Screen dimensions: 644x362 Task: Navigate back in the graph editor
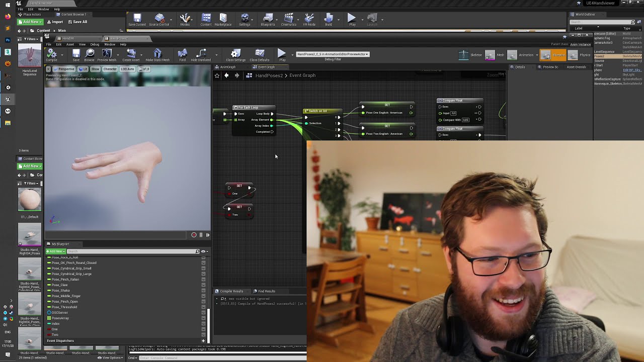[226, 75]
